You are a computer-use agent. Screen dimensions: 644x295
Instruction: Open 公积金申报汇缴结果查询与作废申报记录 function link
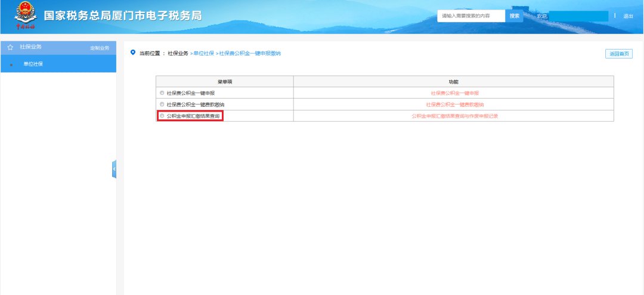[x=454, y=116]
